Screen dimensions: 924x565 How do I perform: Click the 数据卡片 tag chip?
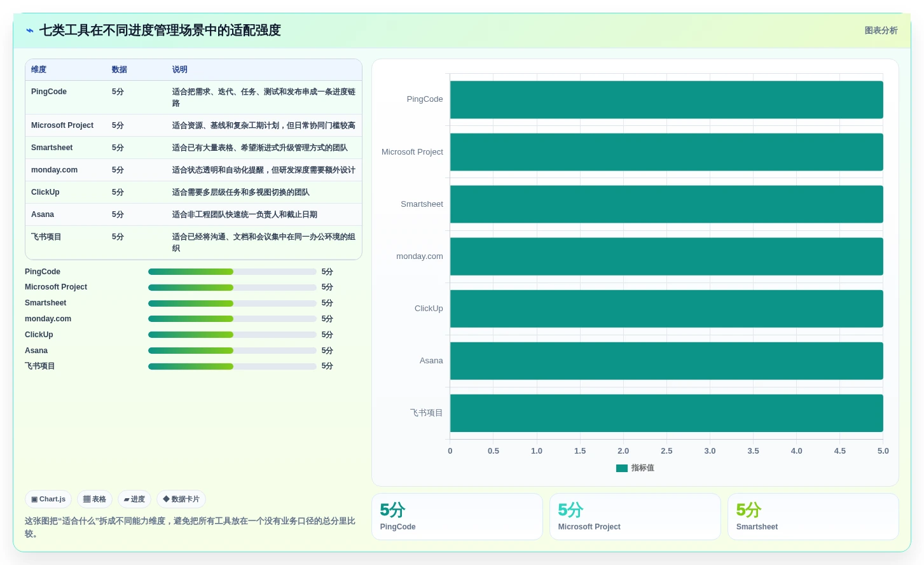[x=181, y=499]
